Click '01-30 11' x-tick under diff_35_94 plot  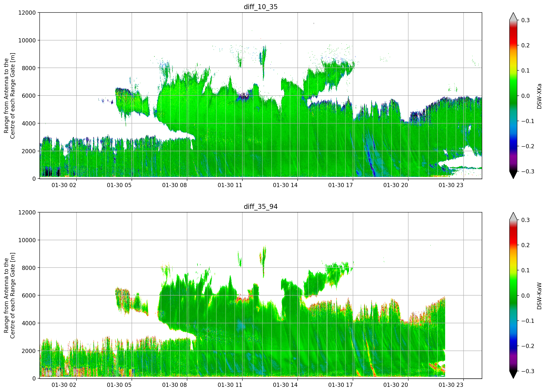click(x=230, y=385)
